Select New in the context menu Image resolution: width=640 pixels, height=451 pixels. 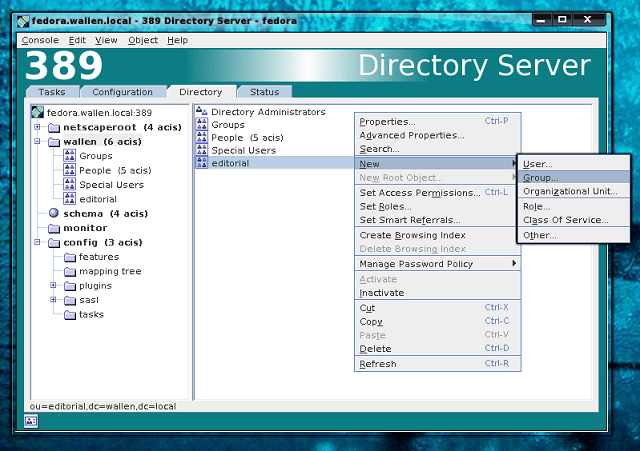[x=438, y=164]
